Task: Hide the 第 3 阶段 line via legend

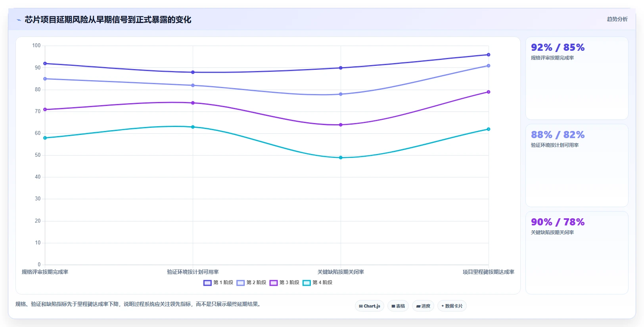Action: tap(284, 283)
